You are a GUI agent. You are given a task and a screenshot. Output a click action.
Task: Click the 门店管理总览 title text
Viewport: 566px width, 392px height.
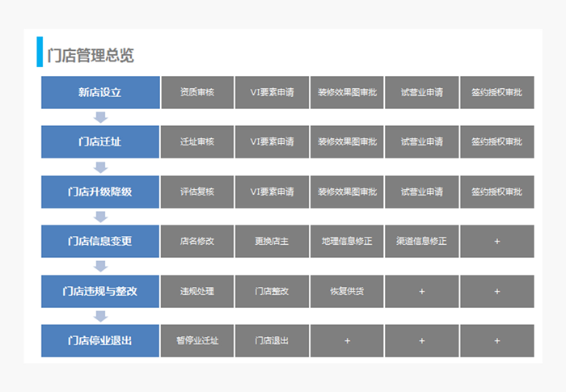point(91,56)
